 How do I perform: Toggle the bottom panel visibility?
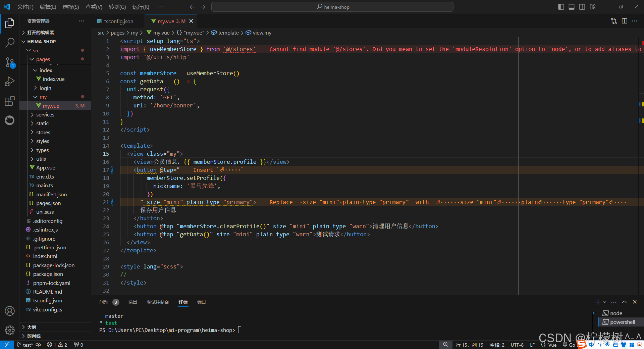coord(572,7)
